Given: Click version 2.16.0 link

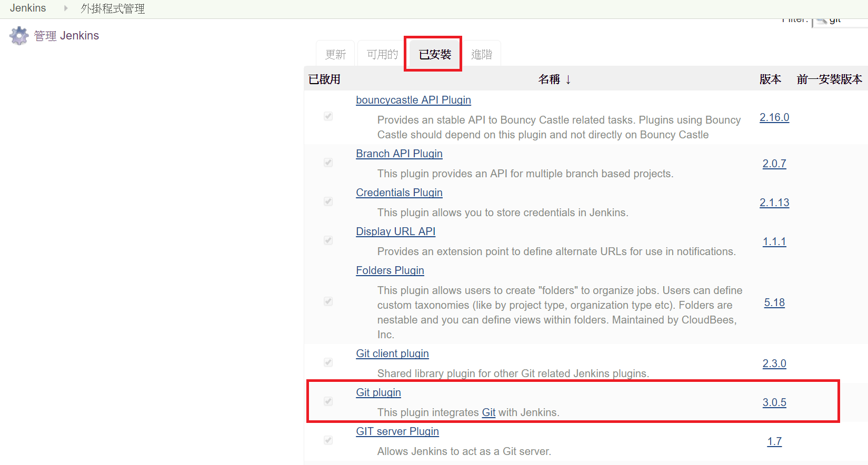Looking at the screenshot, I should [x=774, y=117].
